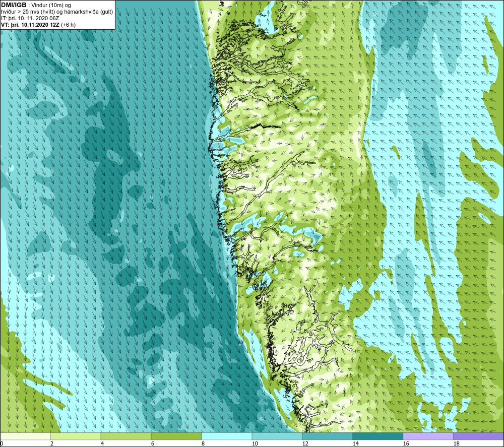This screenshot has height=447, width=504.
Task: Select the dark teal 14–16 m/s swatch
Action: pyautogui.click(x=377, y=436)
